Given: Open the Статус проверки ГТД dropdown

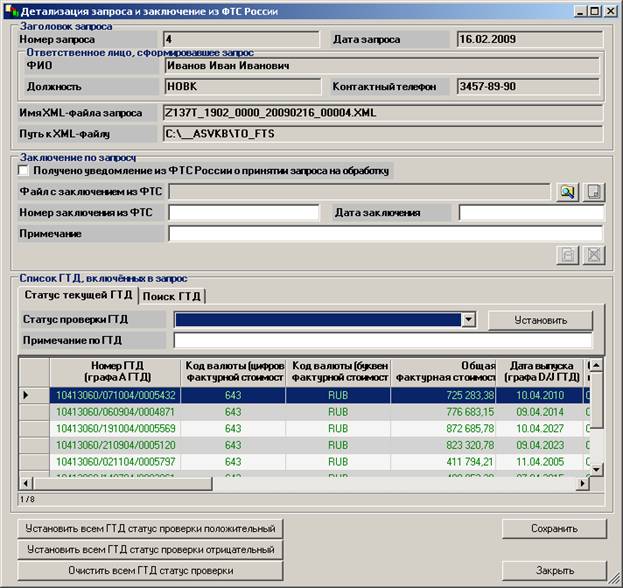Looking at the screenshot, I should [468, 320].
